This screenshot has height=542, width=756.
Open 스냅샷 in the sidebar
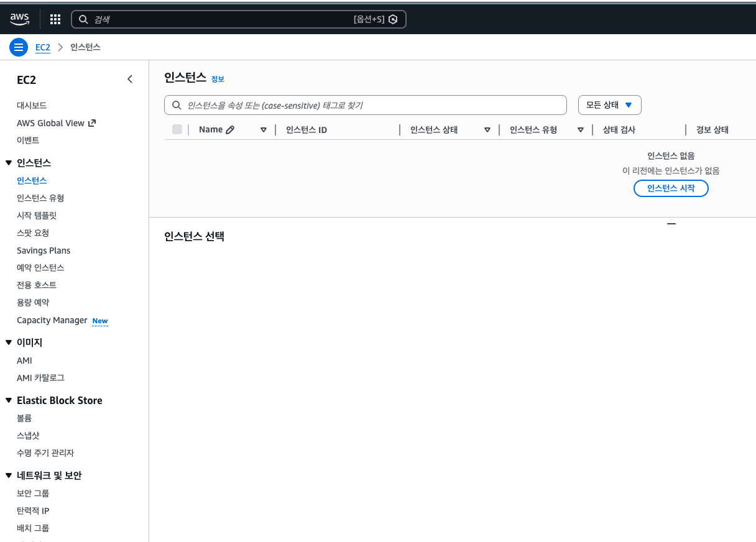[x=28, y=436]
